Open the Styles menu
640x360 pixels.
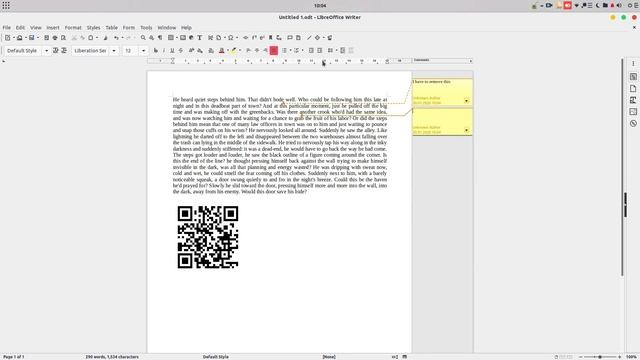93,28
